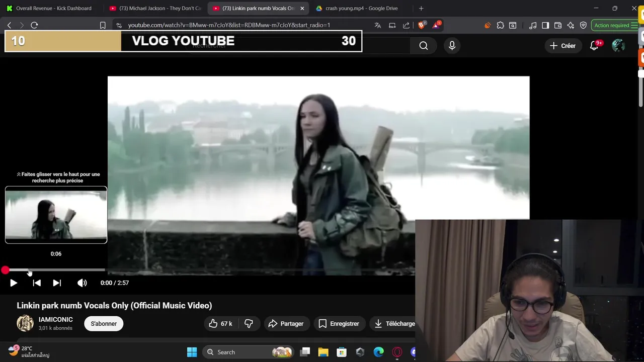Viewport: 644px width, 362px height.
Task: Open the media control music note icon
Action: (x=533, y=25)
